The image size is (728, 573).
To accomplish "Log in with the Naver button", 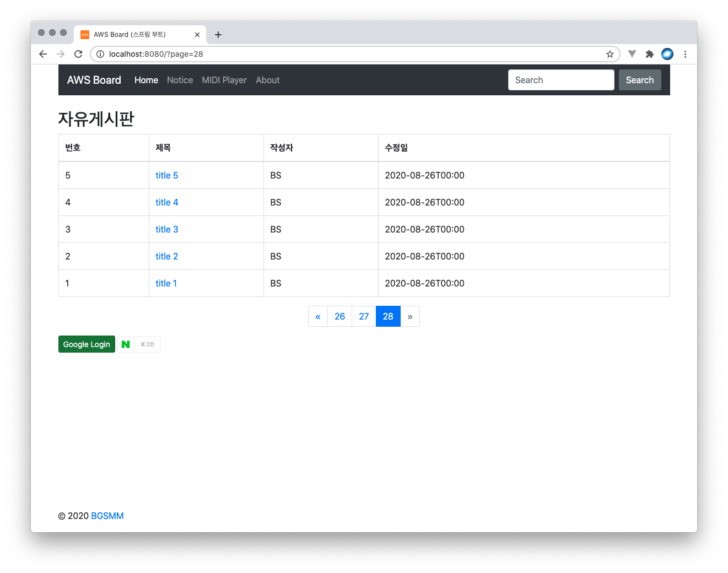I will (139, 344).
